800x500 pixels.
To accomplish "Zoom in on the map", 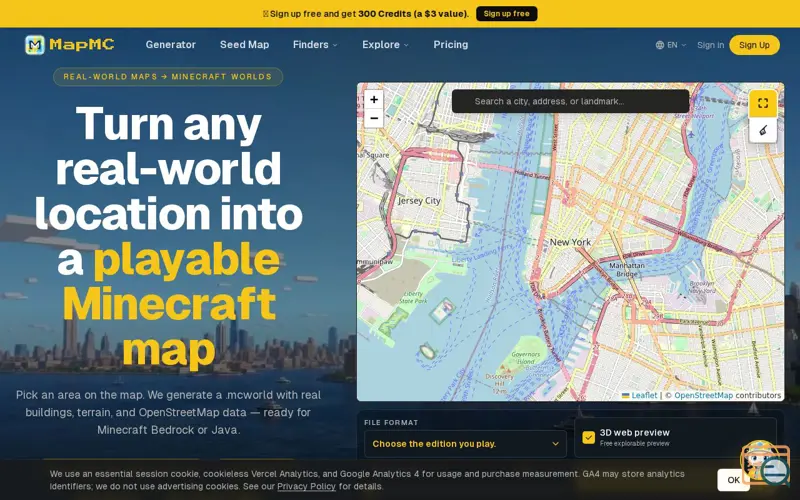I will (373, 99).
